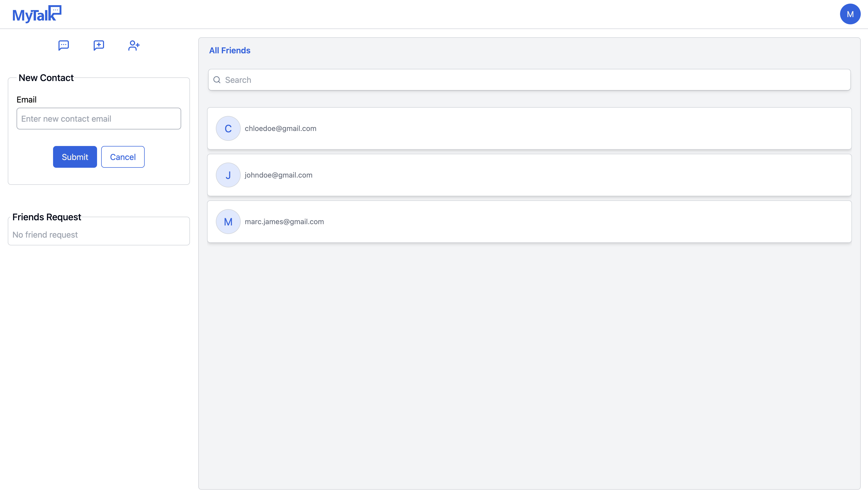This screenshot has width=868, height=497.
Task: Click the search magnifier icon
Action: click(217, 80)
